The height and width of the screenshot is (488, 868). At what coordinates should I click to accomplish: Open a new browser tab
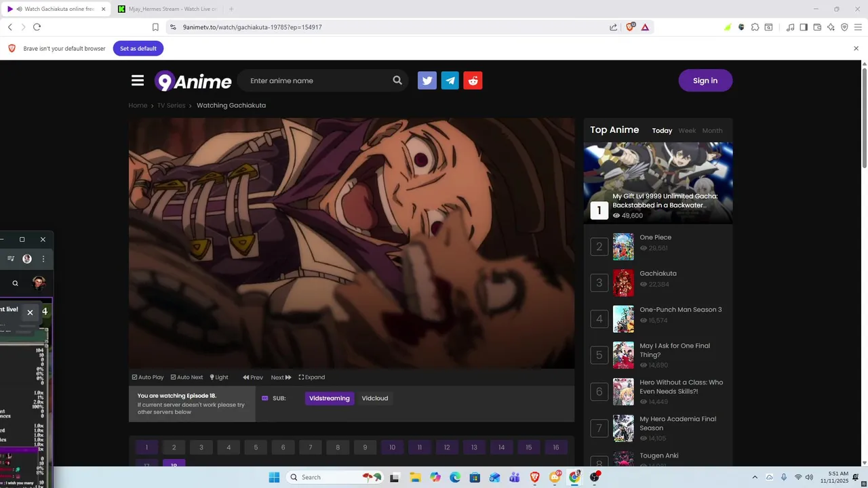[x=231, y=9]
